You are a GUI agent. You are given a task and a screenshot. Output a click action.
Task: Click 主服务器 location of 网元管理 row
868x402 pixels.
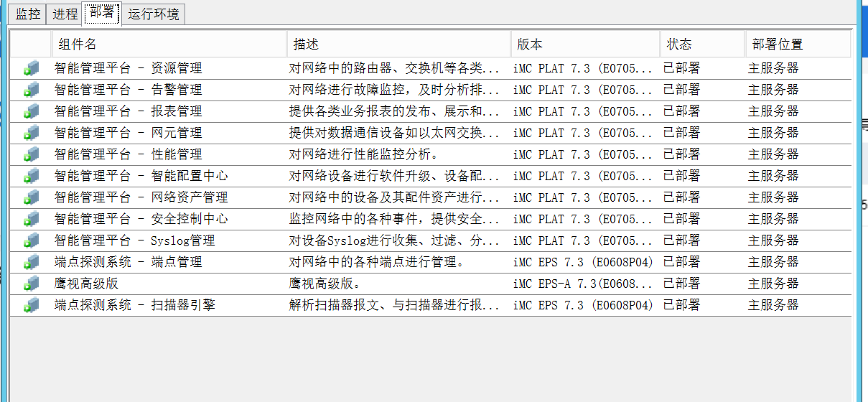point(773,133)
